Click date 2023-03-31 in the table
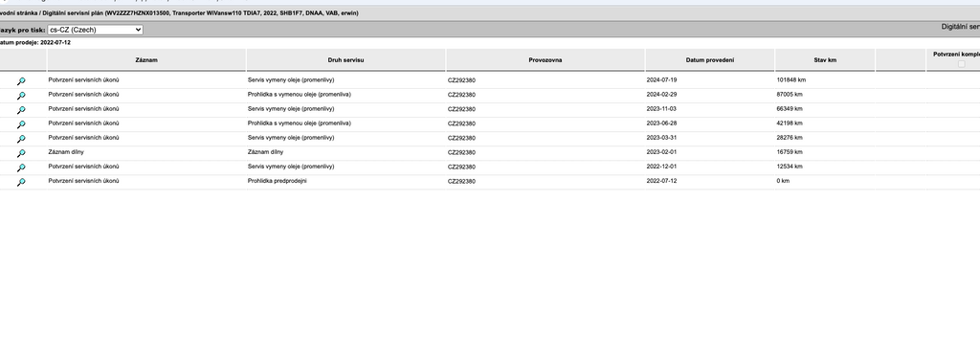 coord(661,138)
